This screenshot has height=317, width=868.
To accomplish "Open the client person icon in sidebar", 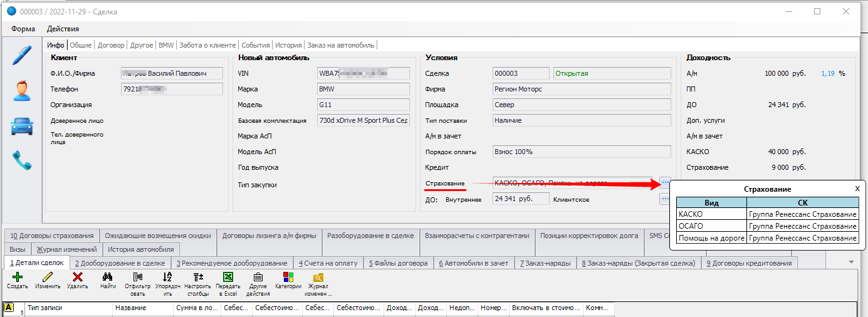I will [x=23, y=91].
